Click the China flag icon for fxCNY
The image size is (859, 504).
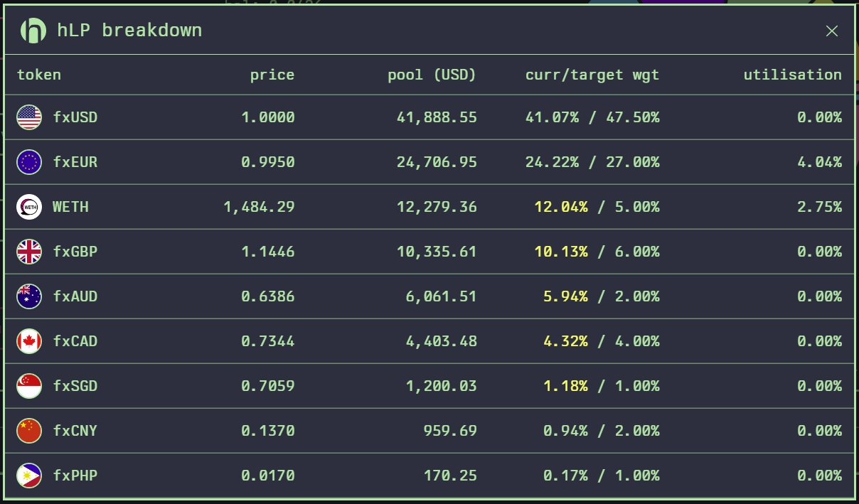click(29, 431)
